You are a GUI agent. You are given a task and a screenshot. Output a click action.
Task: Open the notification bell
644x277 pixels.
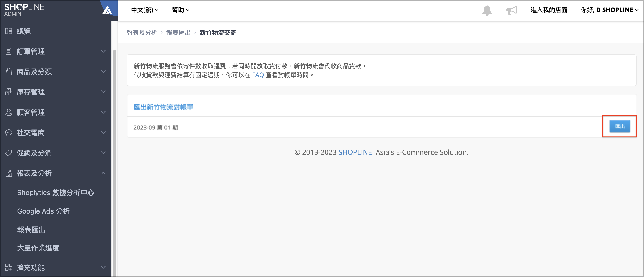pos(487,10)
